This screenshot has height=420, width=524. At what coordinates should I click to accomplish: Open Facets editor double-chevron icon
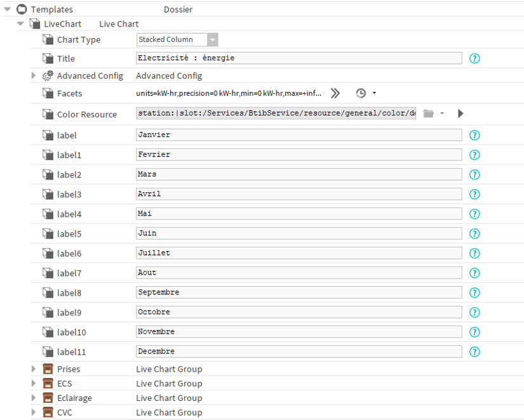(335, 93)
